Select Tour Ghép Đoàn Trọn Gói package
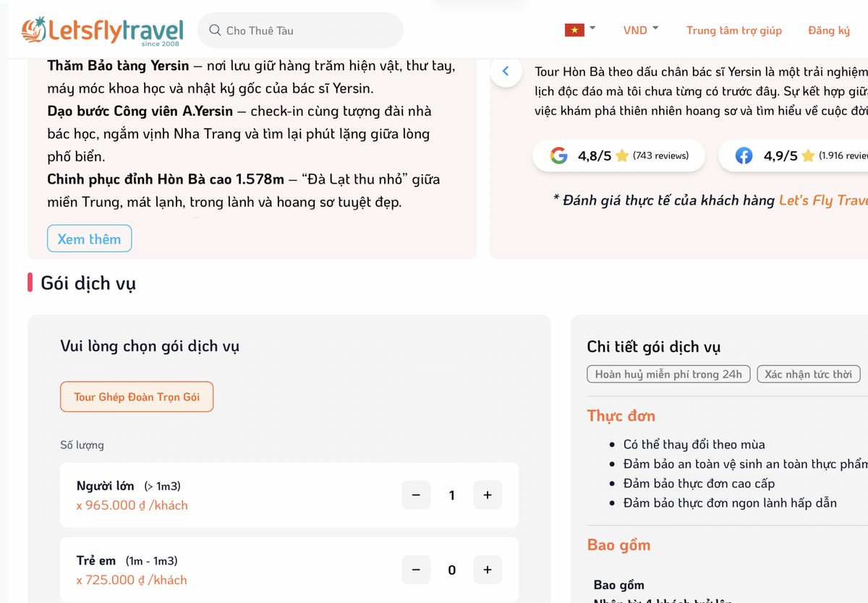 point(137,397)
